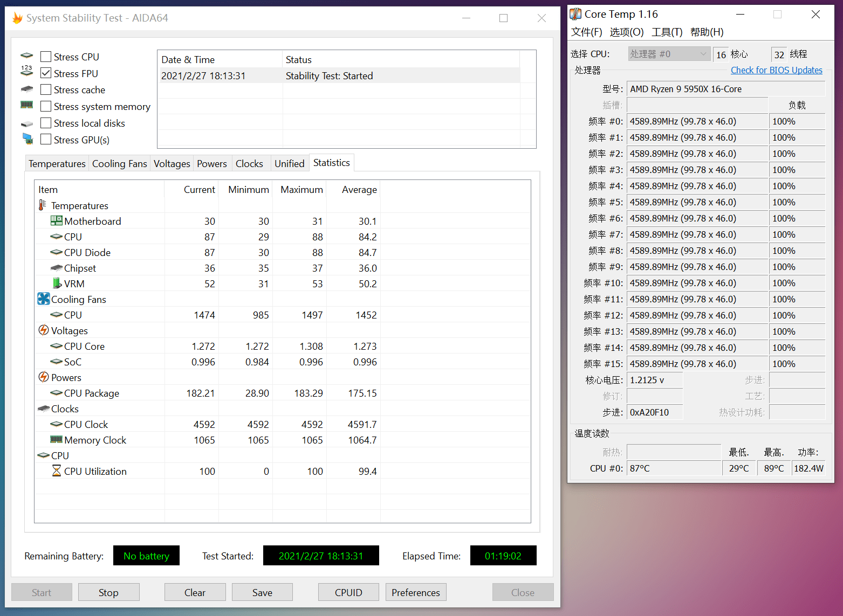Screen dimensions: 843x616
Task: Click the hourglass icon for CPU Utilization
Action: pyautogui.click(x=57, y=471)
